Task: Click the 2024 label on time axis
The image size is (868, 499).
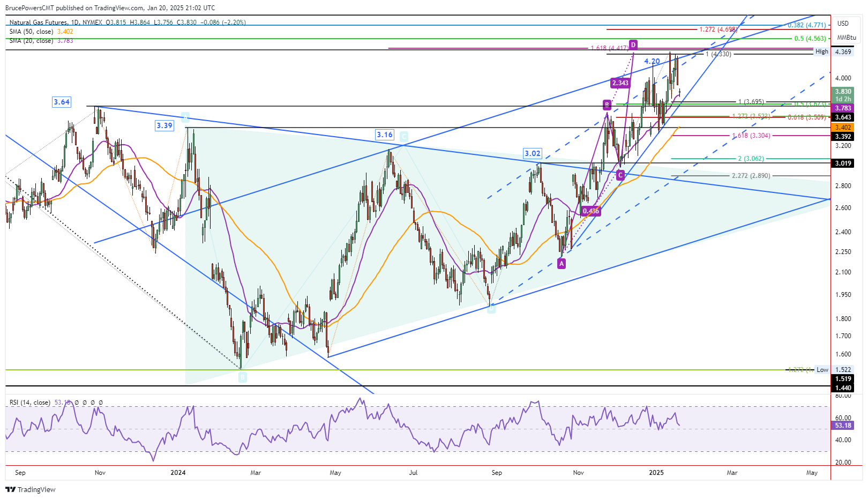Action: (x=178, y=473)
